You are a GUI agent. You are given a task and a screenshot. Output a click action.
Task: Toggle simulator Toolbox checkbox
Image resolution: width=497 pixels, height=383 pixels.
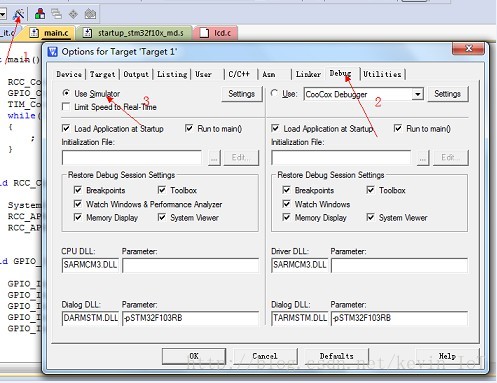click(162, 190)
